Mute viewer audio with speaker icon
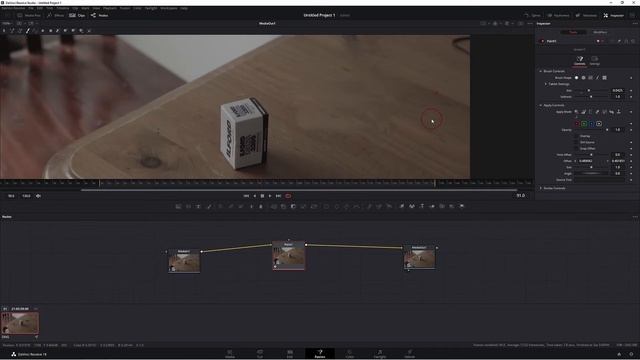 (38, 196)
